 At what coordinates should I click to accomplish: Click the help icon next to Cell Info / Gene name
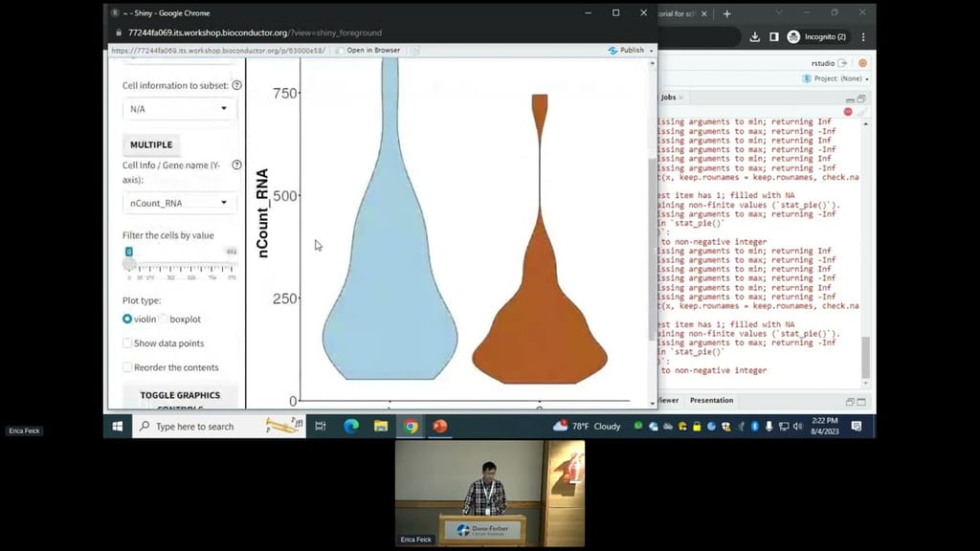click(x=237, y=165)
